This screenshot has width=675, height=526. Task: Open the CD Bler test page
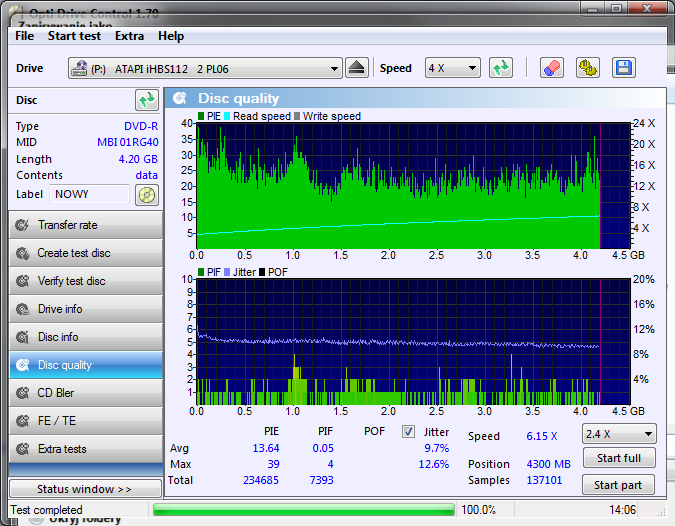click(86, 393)
